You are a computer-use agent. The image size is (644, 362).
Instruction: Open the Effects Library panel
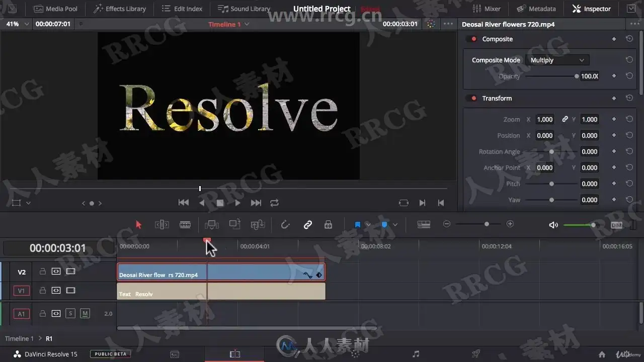coord(119,9)
